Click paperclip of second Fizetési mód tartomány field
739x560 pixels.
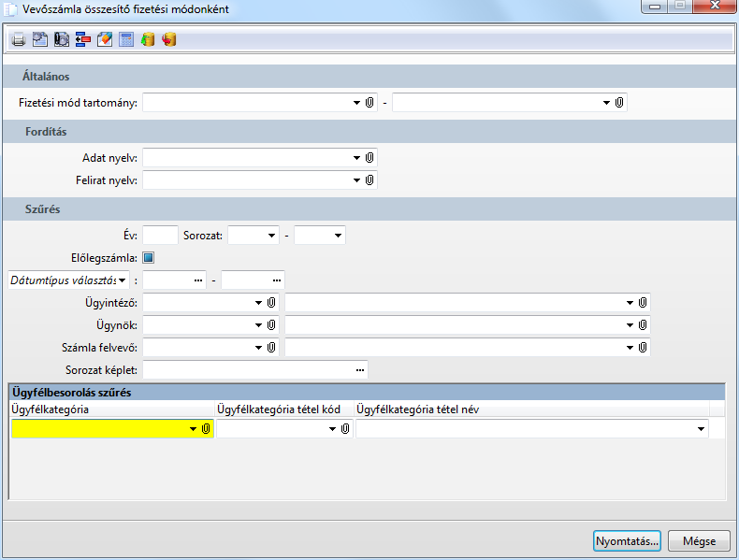pos(619,103)
